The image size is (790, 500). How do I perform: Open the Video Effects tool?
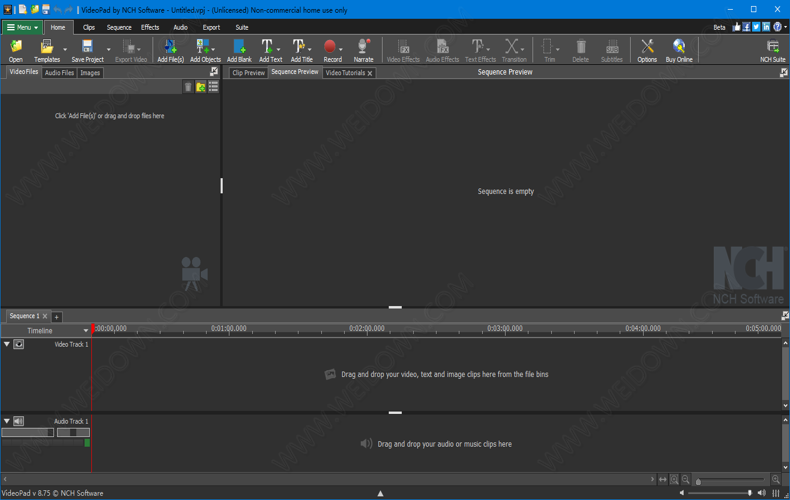[x=403, y=50]
